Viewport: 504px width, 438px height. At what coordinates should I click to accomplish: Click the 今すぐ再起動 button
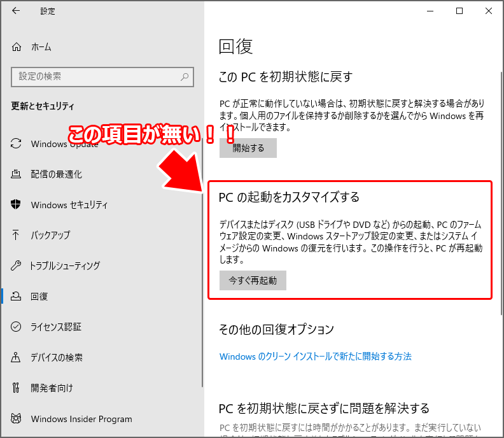(x=253, y=280)
